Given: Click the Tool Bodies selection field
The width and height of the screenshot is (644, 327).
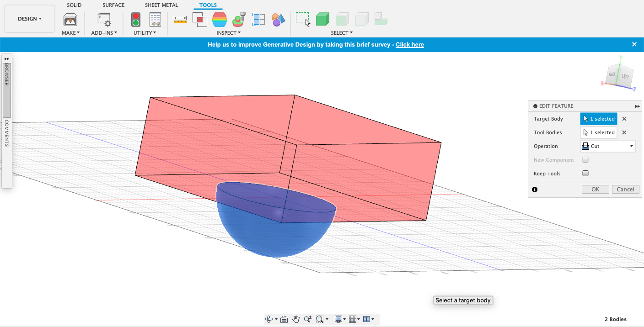Looking at the screenshot, I should click(x=598, y=132).
